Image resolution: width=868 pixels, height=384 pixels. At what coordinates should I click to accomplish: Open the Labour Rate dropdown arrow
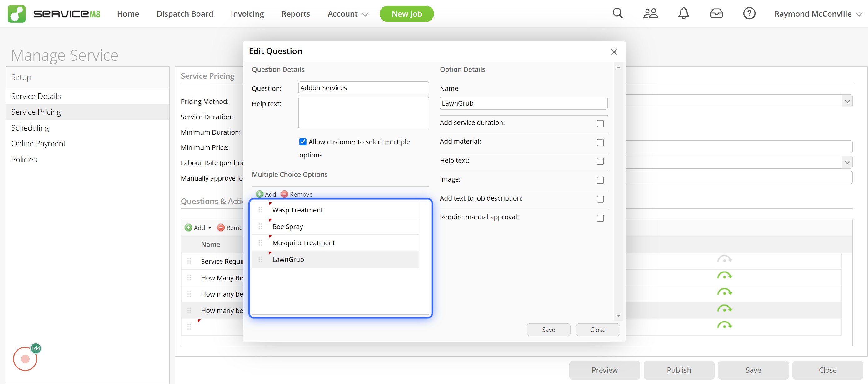847,163
